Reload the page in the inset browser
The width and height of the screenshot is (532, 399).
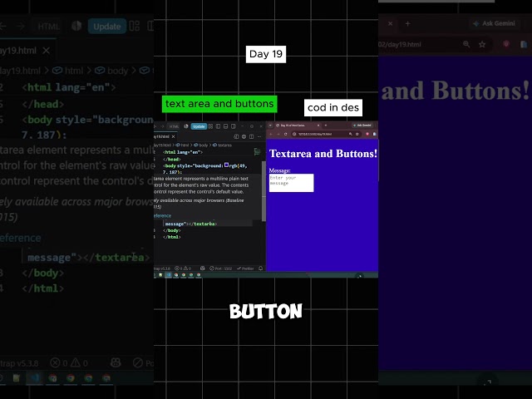point(286,134)
